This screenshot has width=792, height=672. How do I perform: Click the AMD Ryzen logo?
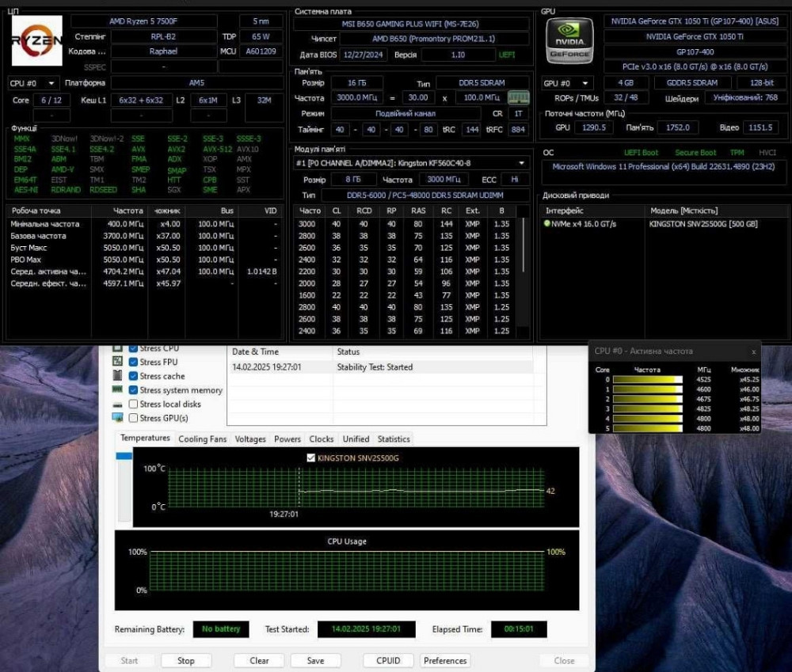tap(36, 40)
